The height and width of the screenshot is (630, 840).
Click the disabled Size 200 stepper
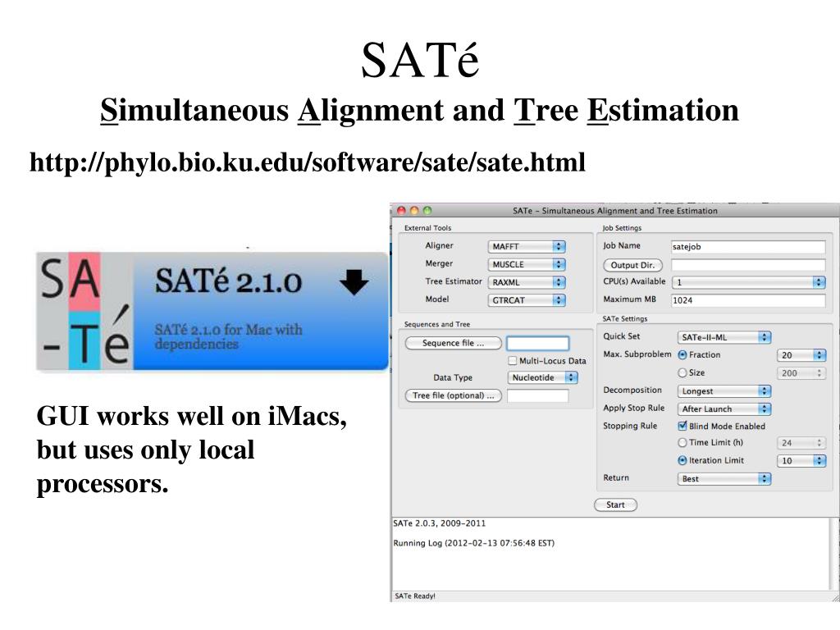pos(801,373)
